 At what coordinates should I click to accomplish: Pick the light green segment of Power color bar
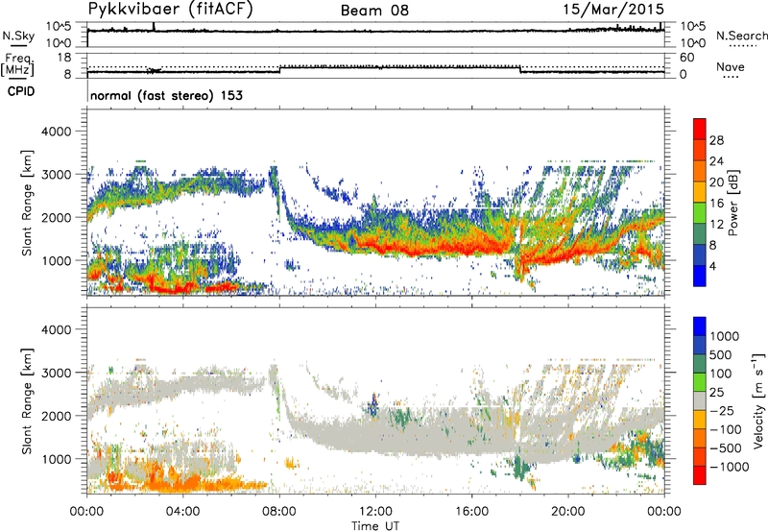click(700, 213)
